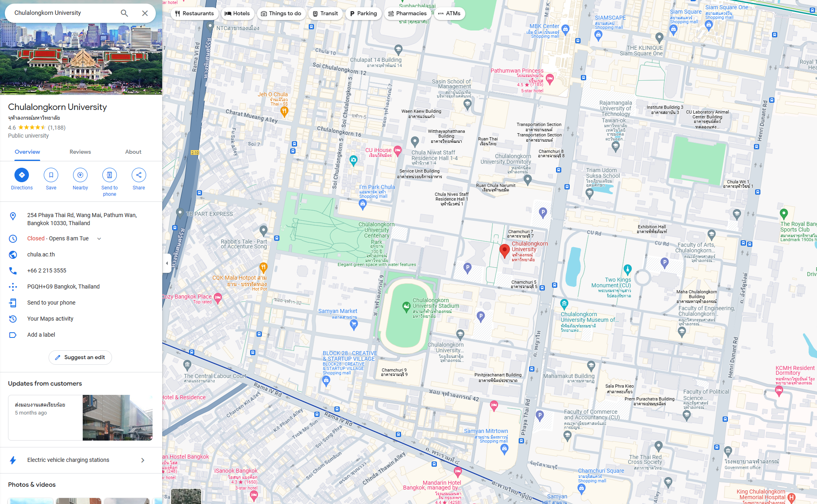Click the Nearby icon button

click(80, 175)
